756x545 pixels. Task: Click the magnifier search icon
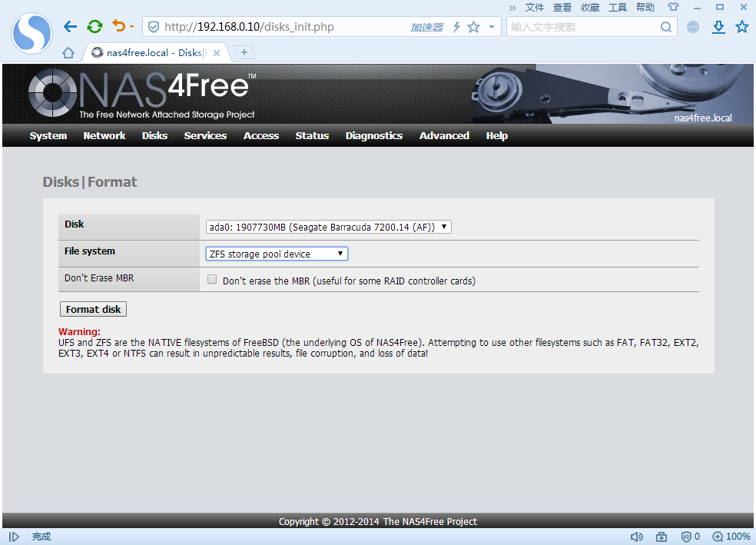[x=666, y=27]
